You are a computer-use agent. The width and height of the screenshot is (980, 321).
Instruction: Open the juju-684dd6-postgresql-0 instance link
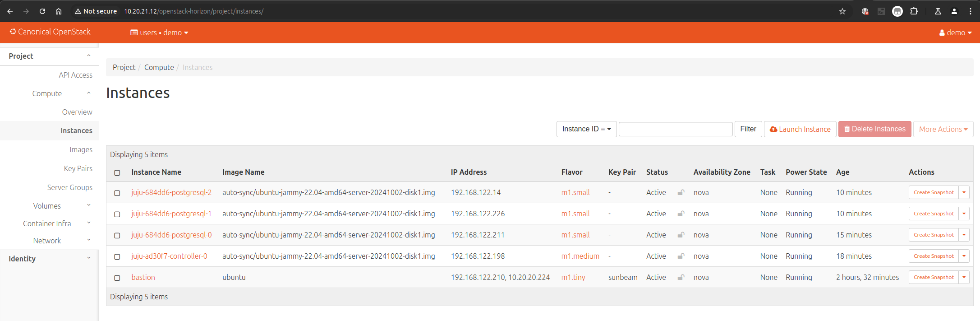[171, 235]
